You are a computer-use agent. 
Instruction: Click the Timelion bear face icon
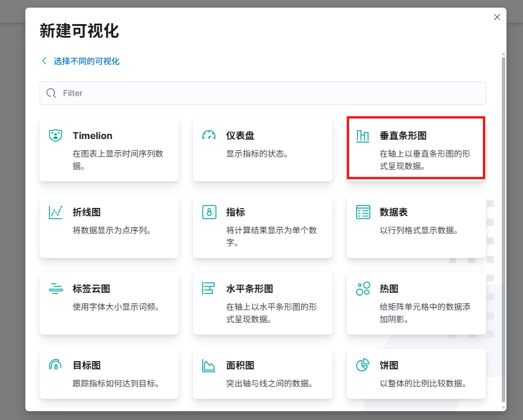(x=55, y=135)
